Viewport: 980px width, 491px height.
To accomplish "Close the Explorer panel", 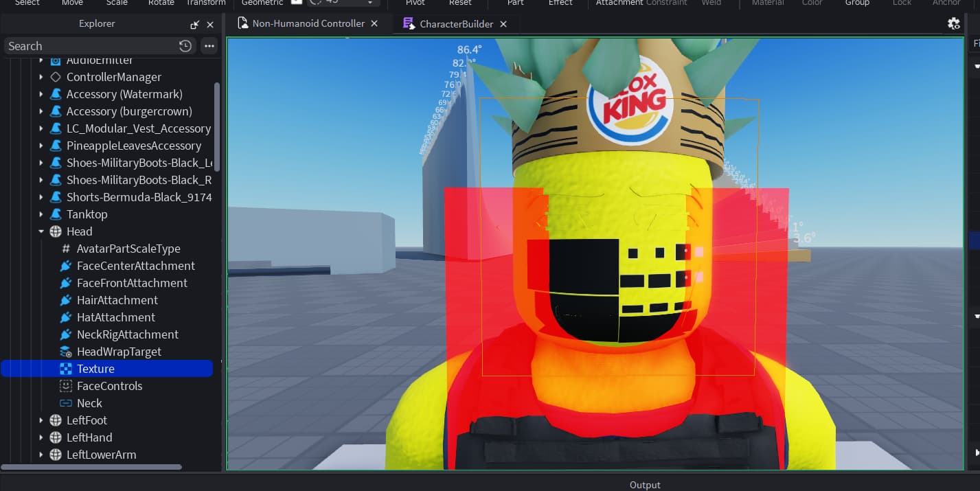I will [x=210, y=24].
